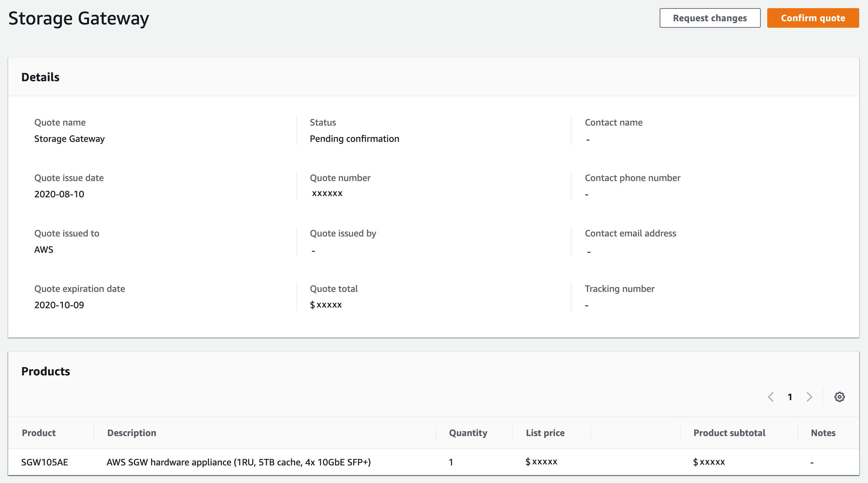Screen dimensions: 868x483
Task: Open the table preferences gear icon
Action: [x=839, y=397]
